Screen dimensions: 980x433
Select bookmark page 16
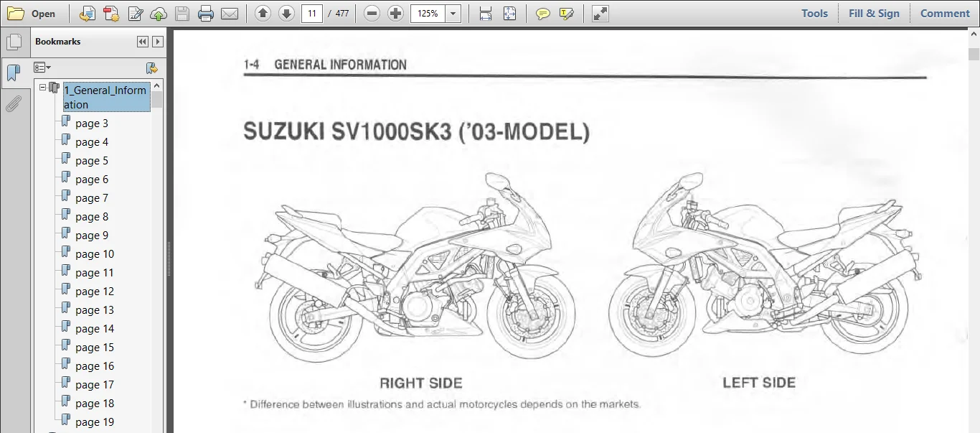pos(95,366)
